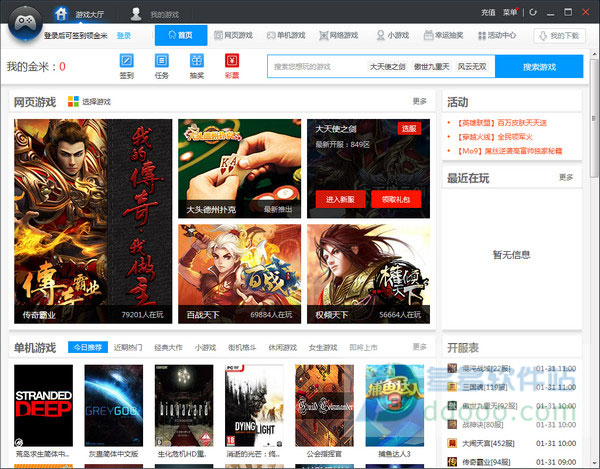The height and width of the screenshot is (469, 600).
Task: Open the Biohazard game cover
Action: pyautogui.click(x=184, y=405)
